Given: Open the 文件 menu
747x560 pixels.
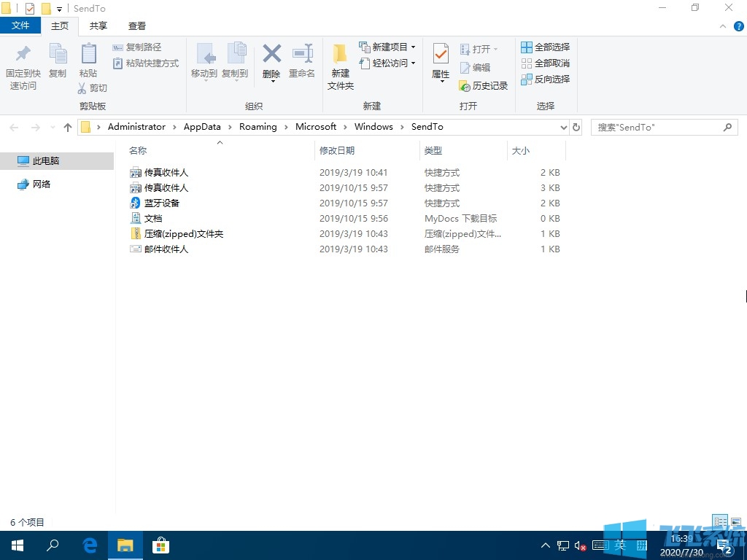Looking at the screenshot, I should tap(21, 26).
